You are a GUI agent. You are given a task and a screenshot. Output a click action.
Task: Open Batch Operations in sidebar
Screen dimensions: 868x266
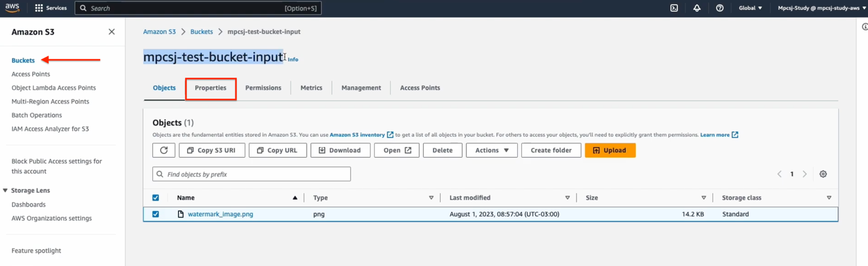36,115
